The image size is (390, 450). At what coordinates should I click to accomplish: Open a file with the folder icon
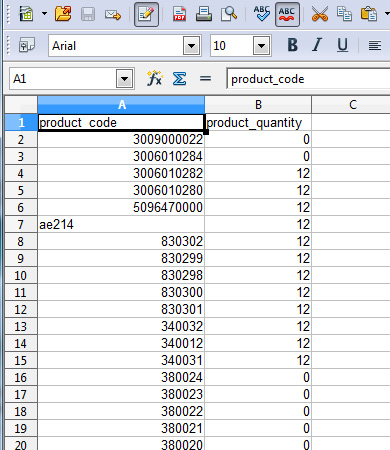click(63, 14)
